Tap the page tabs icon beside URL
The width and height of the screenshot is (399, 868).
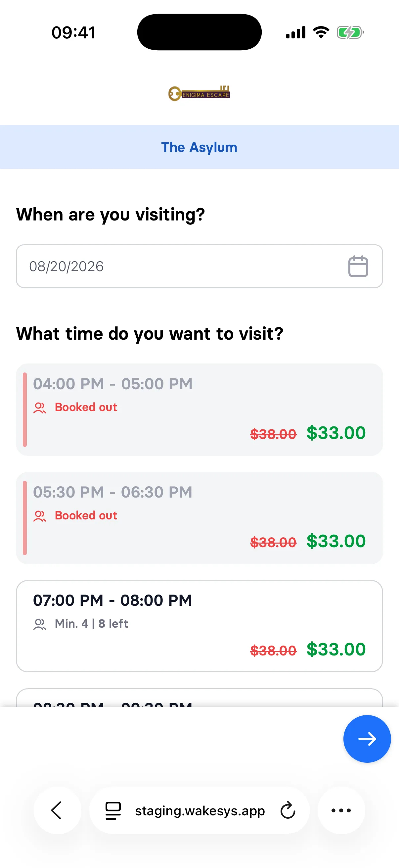point(113,810)
